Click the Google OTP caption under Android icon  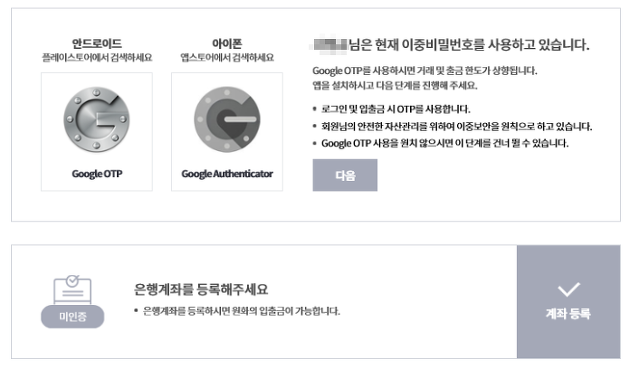click(97, 174)
